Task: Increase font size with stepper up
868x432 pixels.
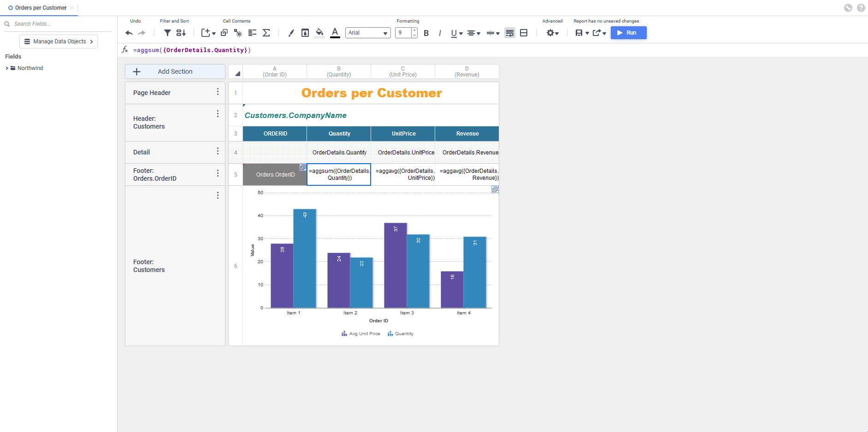Action: click(414, 30)
